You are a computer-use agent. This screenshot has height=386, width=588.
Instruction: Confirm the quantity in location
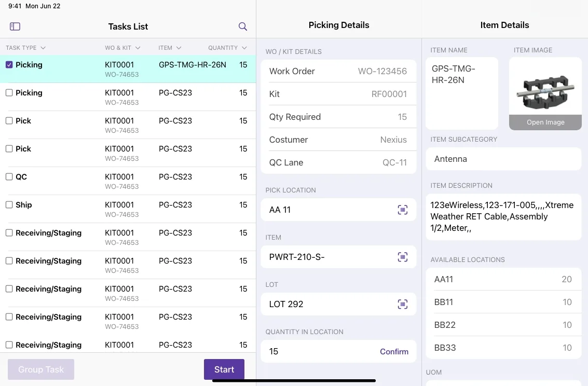[394, 352]
